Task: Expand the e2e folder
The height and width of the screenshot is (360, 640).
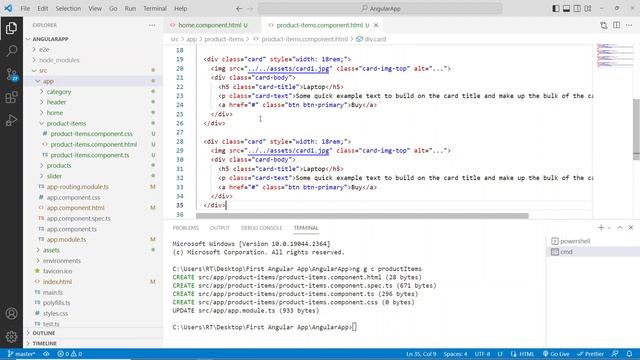Action: click(93, 49)
